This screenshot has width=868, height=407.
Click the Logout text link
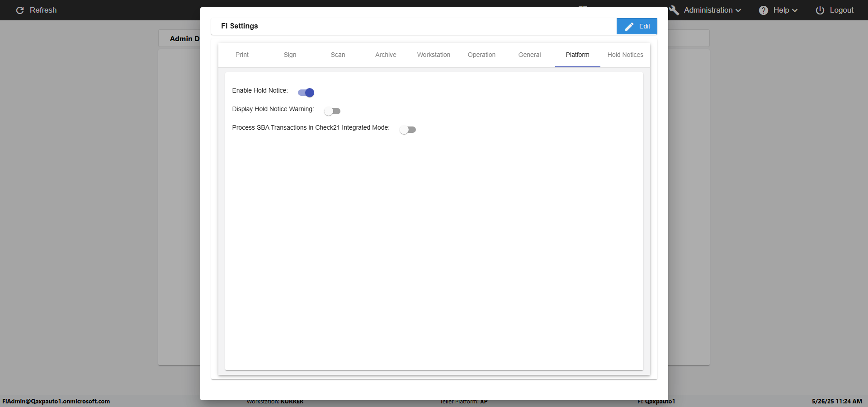tap(841, 10)
